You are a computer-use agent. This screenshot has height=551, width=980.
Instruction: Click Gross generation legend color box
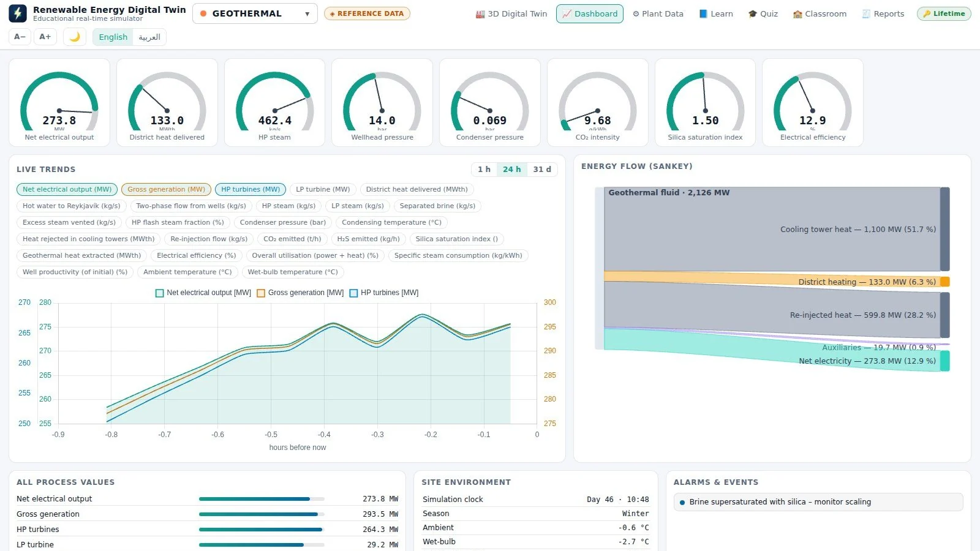coord(261,293)
